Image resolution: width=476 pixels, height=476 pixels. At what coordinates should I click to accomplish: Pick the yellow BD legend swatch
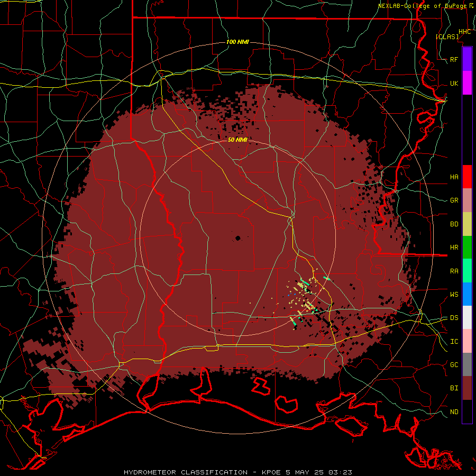(x=467, y=224)
